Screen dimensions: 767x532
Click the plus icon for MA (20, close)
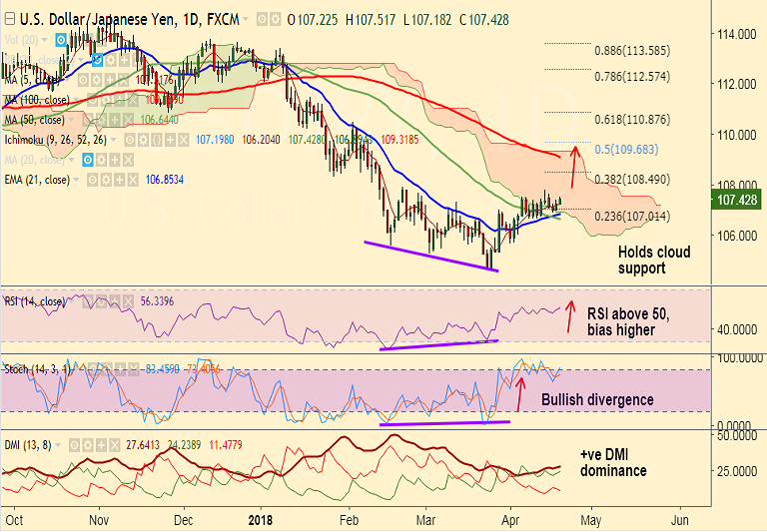115,160
